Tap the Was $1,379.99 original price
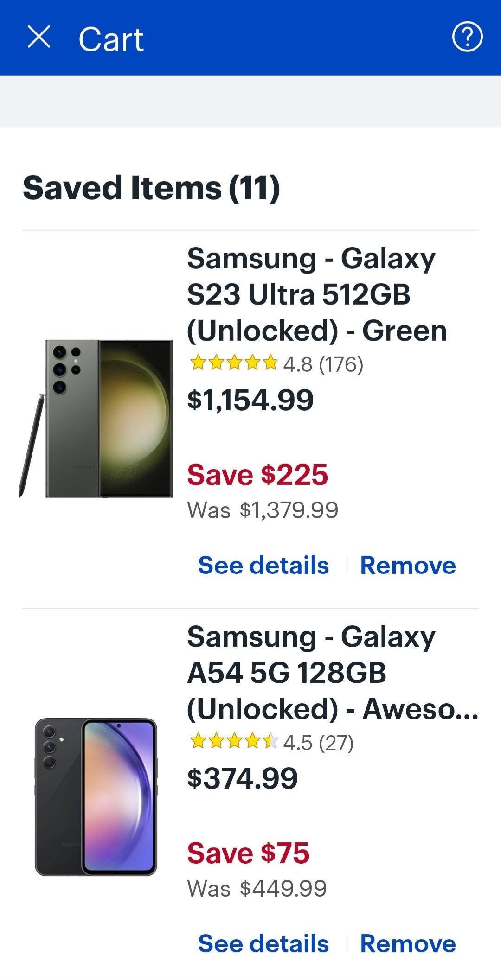Image resolution: width=501 pixels, height=980 pixels. point(263,510)
